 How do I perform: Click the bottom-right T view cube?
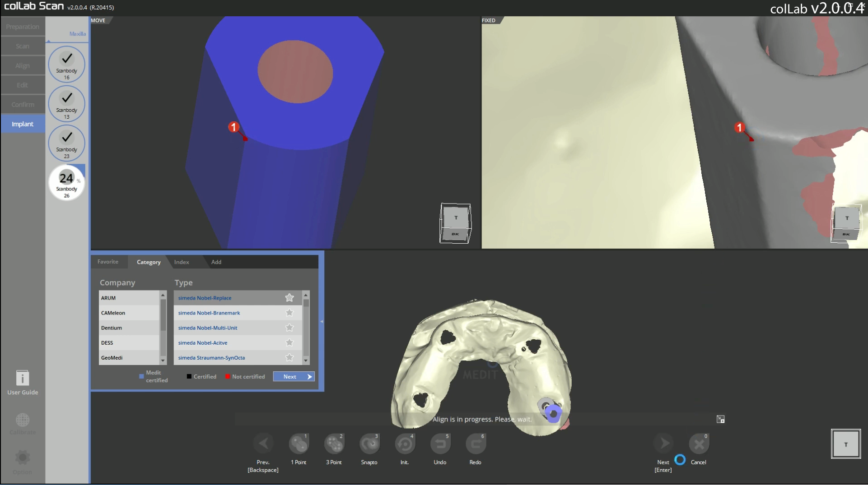point(846,444)
